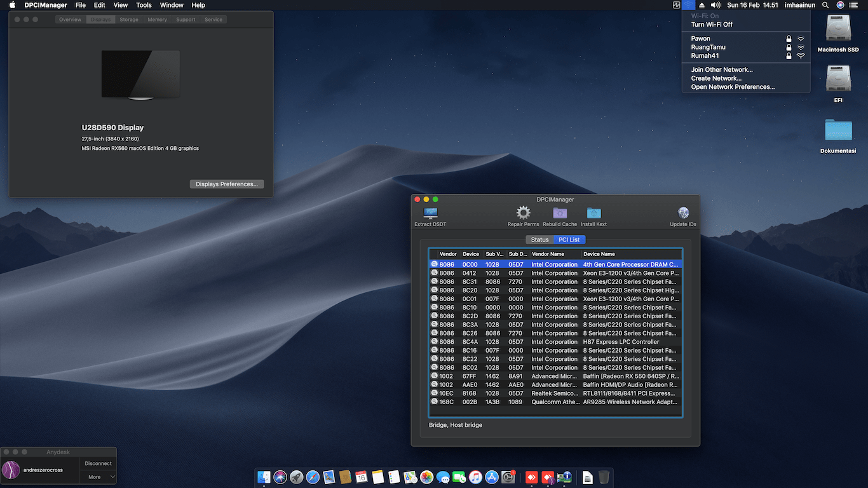Viewport: 868px width, 488px height.
Task: Open the Window menu
Action: click(x=172, y=5)
